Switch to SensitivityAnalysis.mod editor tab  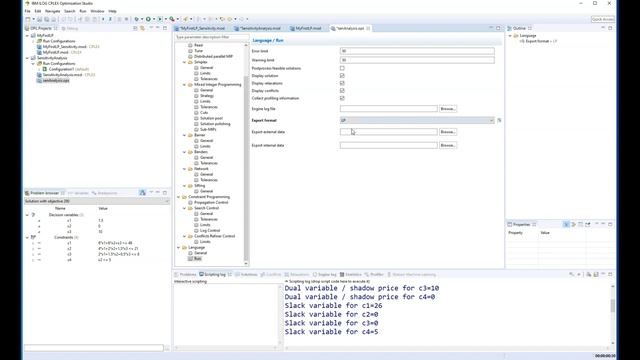(260, 29)
